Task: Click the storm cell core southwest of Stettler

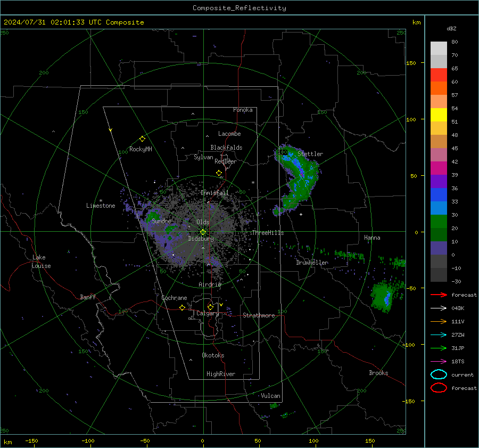Action: point(302,173)
